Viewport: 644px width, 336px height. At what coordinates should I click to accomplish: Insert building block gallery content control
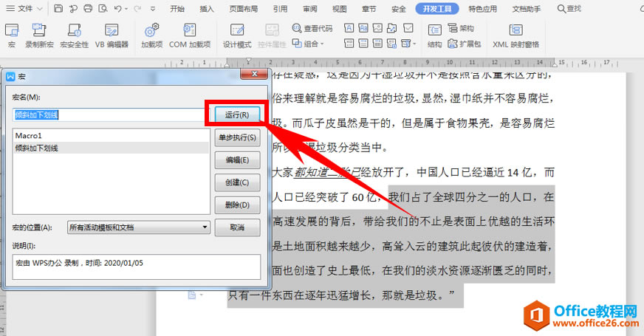pyautogui.click(x=392, y=28)
